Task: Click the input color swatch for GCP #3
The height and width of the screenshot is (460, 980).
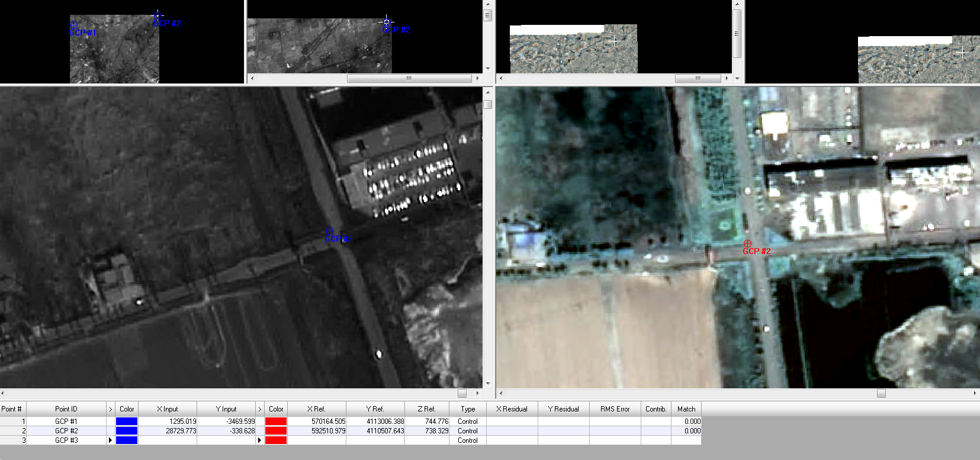Action: coord(127,440)
